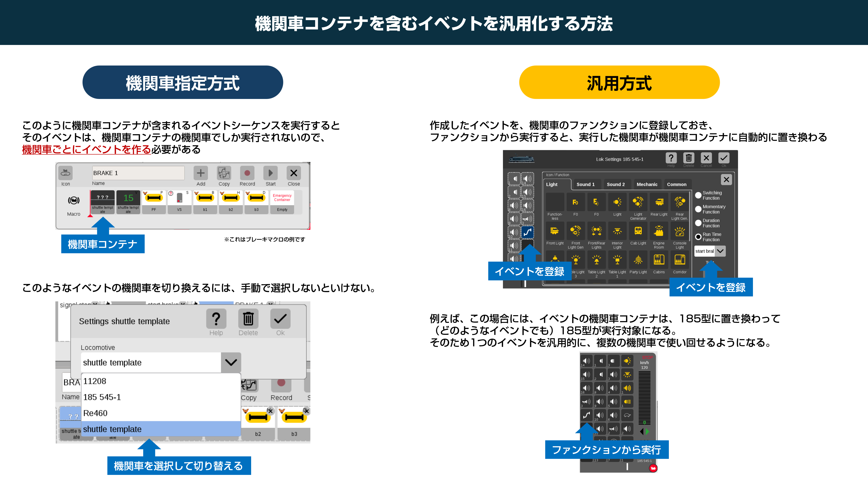Screen dimensions: 868x488
Task: Click the Help question mark button
Action: pyautogui.click(x=216, y=318)
